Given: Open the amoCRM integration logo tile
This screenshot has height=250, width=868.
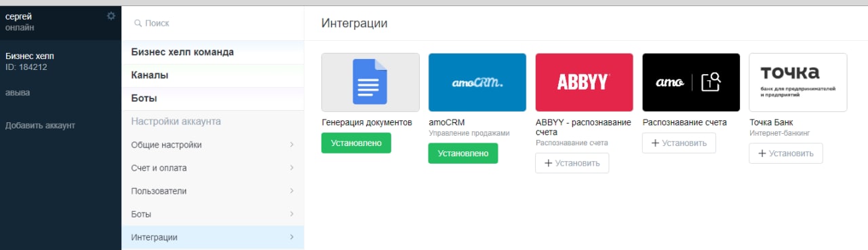Looking at the screenshot, I should (477, 82).
